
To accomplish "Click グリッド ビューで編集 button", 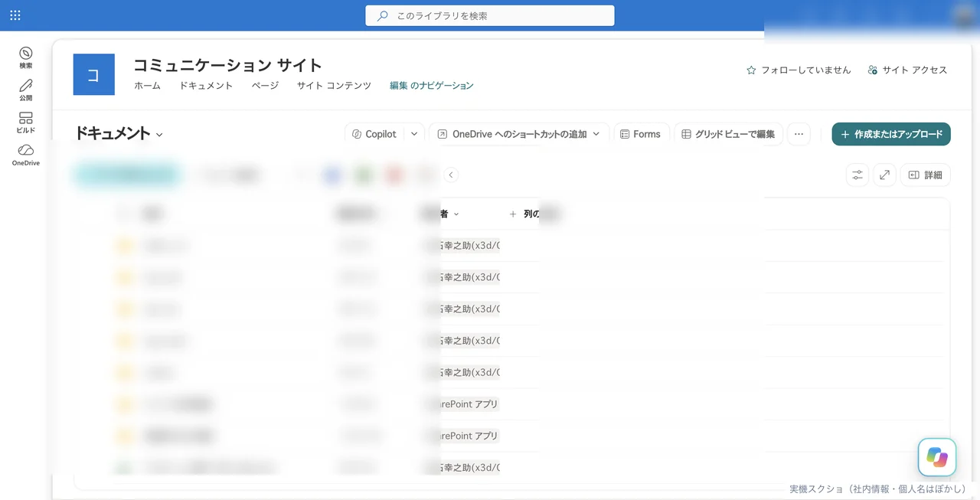I will click(729, 134).
